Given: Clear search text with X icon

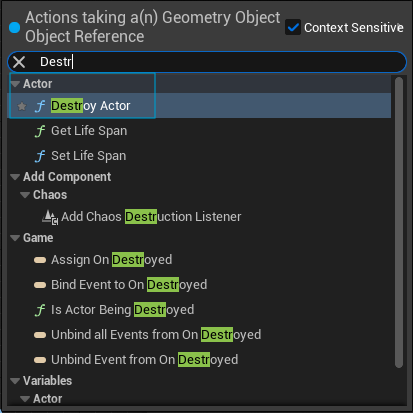Looking at the screenshot, I should (19, 62).
